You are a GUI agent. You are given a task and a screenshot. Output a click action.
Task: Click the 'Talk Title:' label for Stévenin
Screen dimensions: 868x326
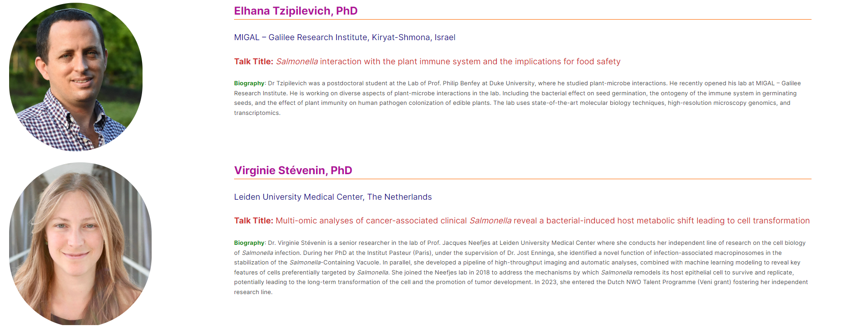point(254,221)
